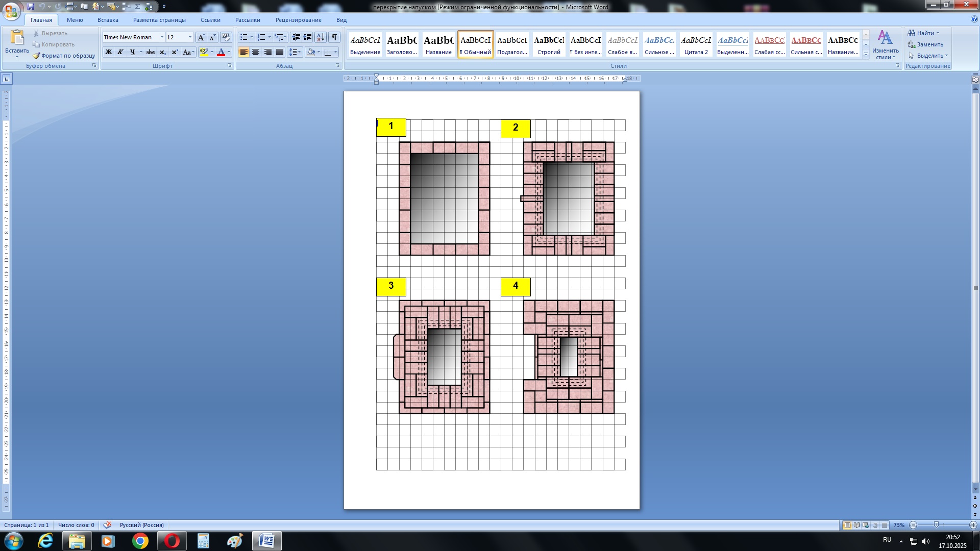Screen dimensions: 980x551
Task: Click the Grow Font icon
Action: point(201,37)
